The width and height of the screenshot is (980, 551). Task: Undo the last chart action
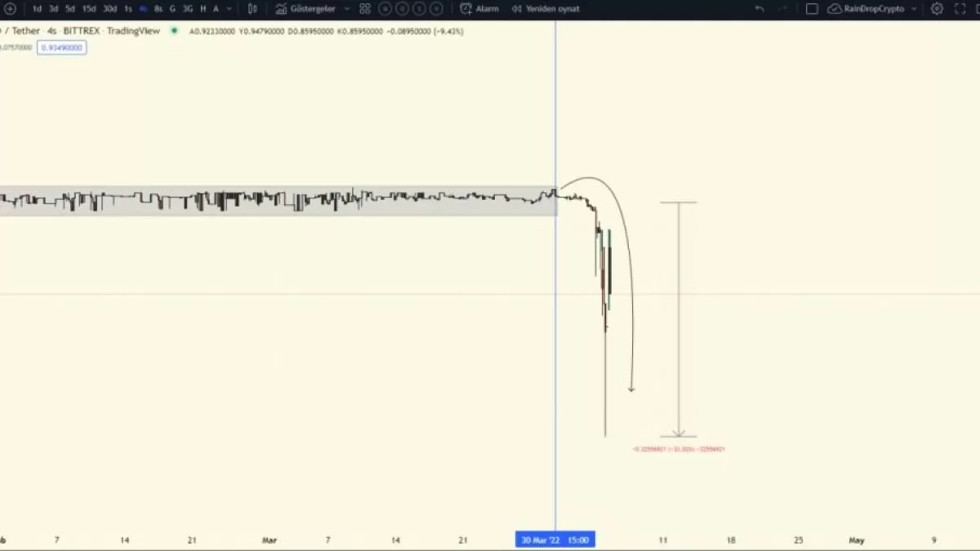click(759, 9)
